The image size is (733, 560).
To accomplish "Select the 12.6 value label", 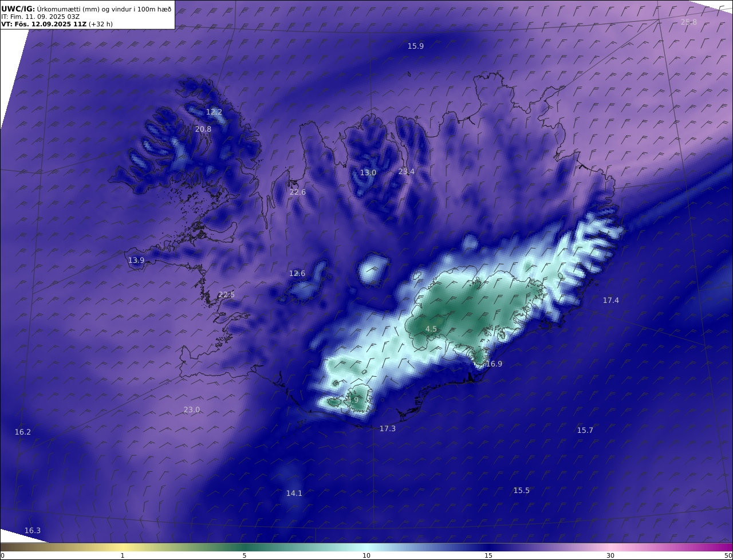I will click(x=297, y=273).
